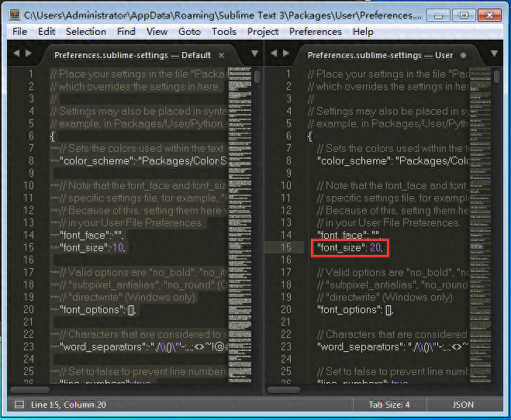Click "font_options" line in User pane

[355, 310]
